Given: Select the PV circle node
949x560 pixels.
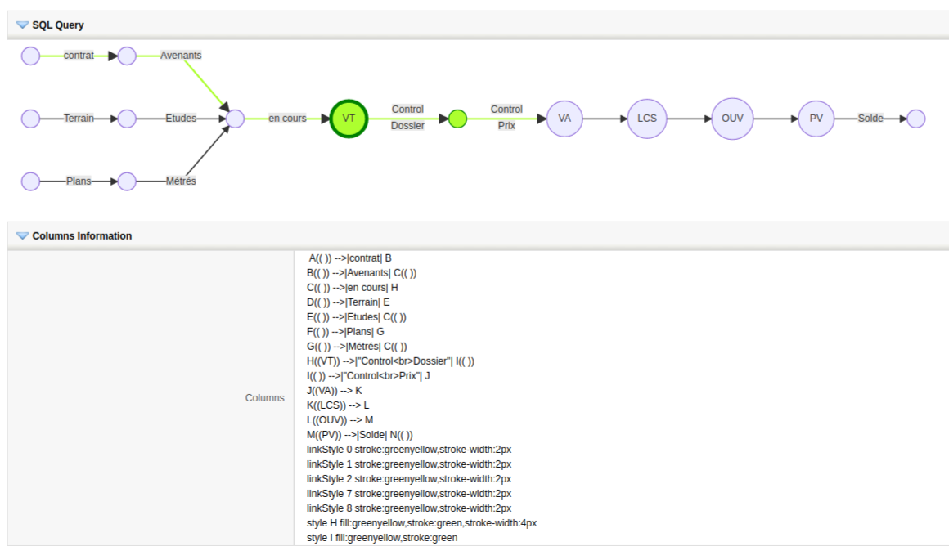Looking at the screenshot, I should [x=816, y=119].
